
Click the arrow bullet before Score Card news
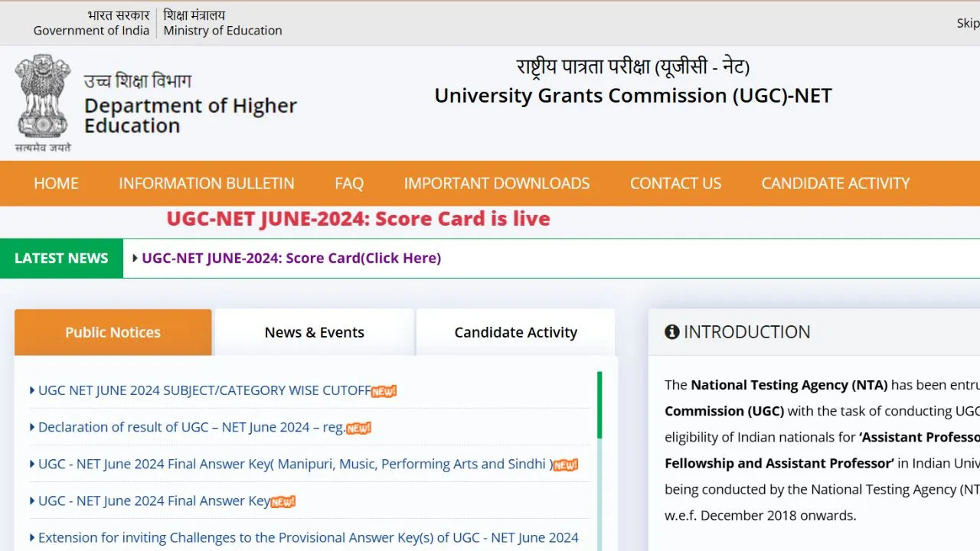[x=136, y=258]
